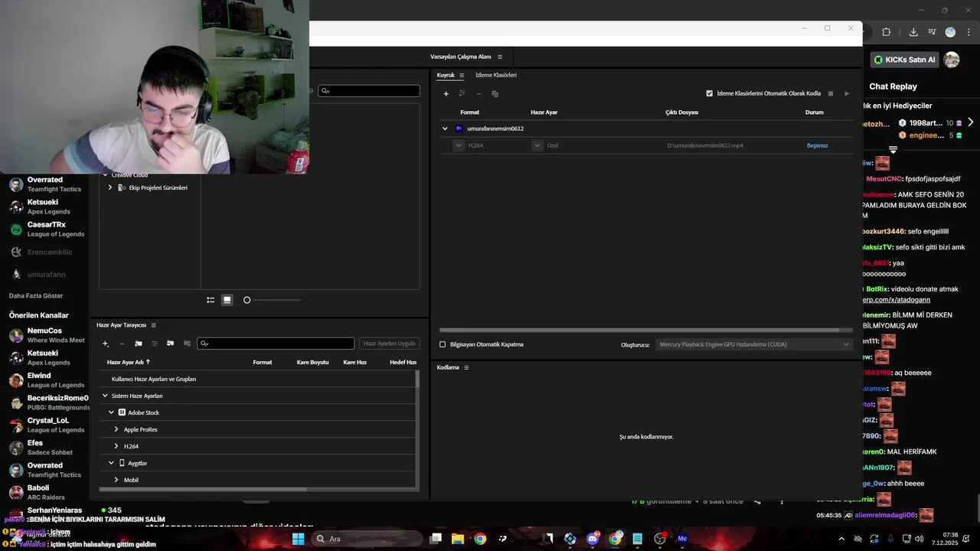Open the Varsayılan Çalışma Alanı workspace menu icon
The width and height of the screenshot is (980, 551).
500,57
